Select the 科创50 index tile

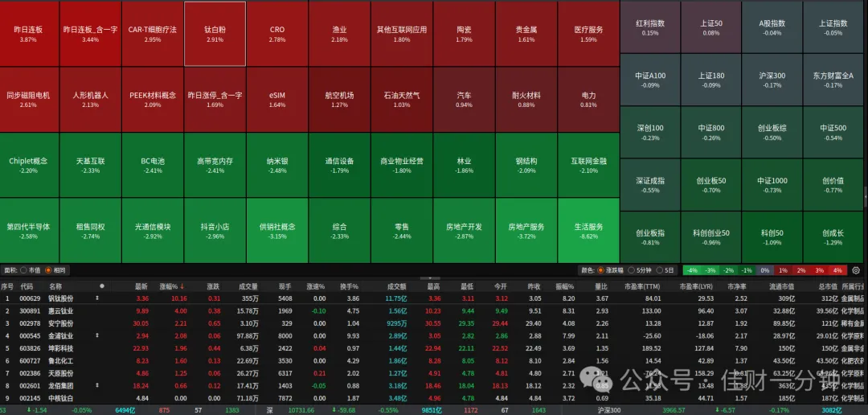coord(772,237)
